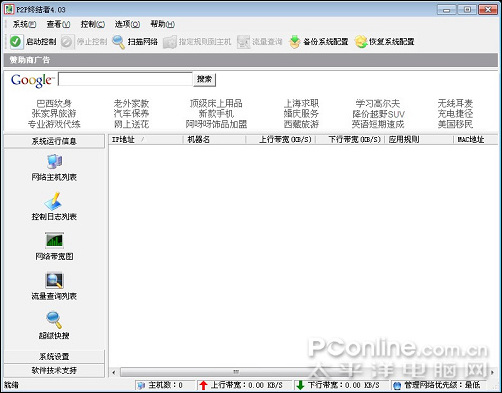Open the 查看 menu
Image resolution: width=502 pixels, height=393 pixels.
(x=58, y=24)
